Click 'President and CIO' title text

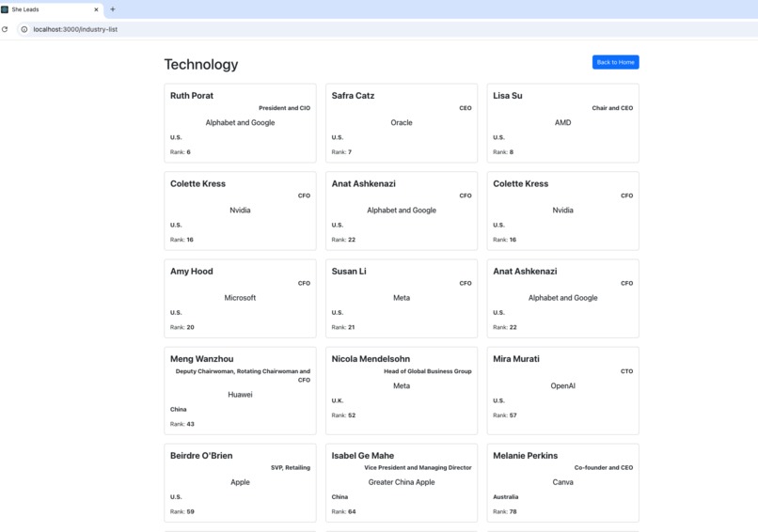[284, 108]
